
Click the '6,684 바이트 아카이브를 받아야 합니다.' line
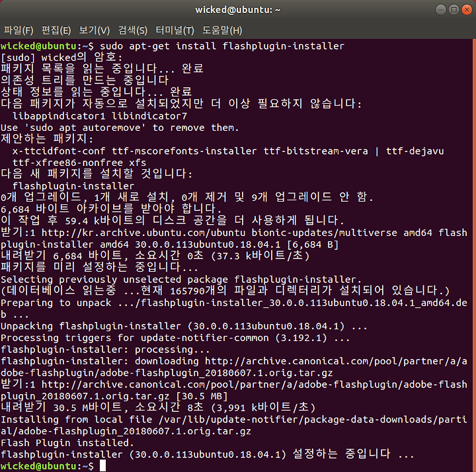[111, 209]
